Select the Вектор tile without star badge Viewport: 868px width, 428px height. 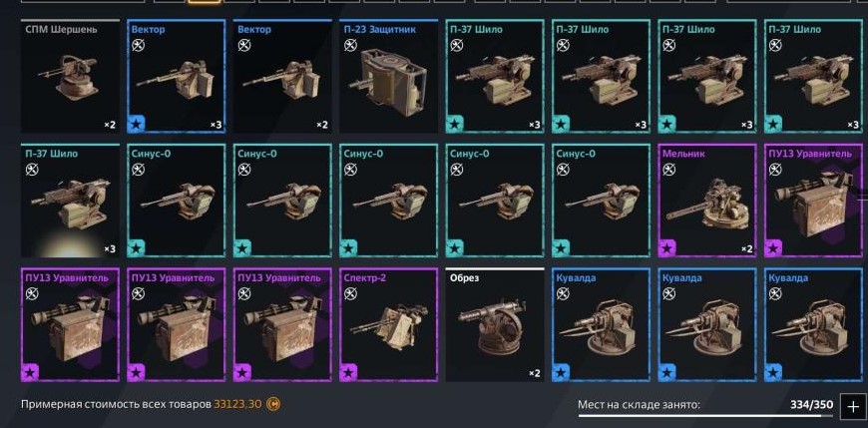pyautogui.click(x=282, y=77)
